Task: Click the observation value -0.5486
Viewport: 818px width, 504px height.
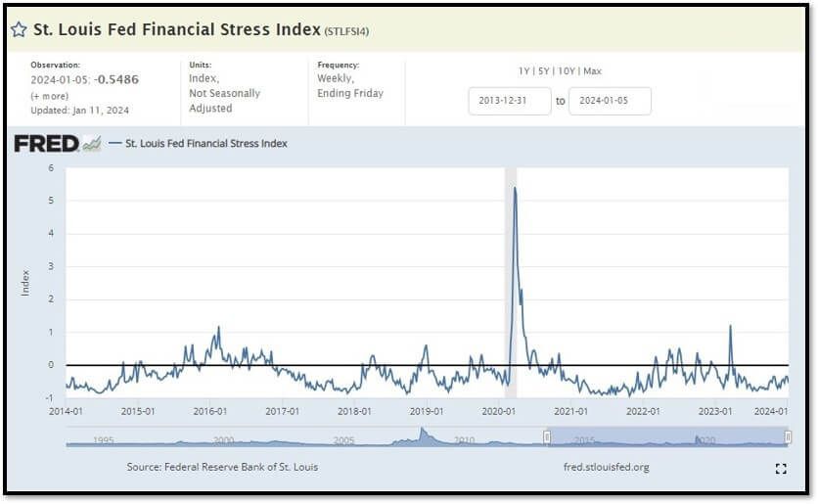Action: [x=116, y=80]
